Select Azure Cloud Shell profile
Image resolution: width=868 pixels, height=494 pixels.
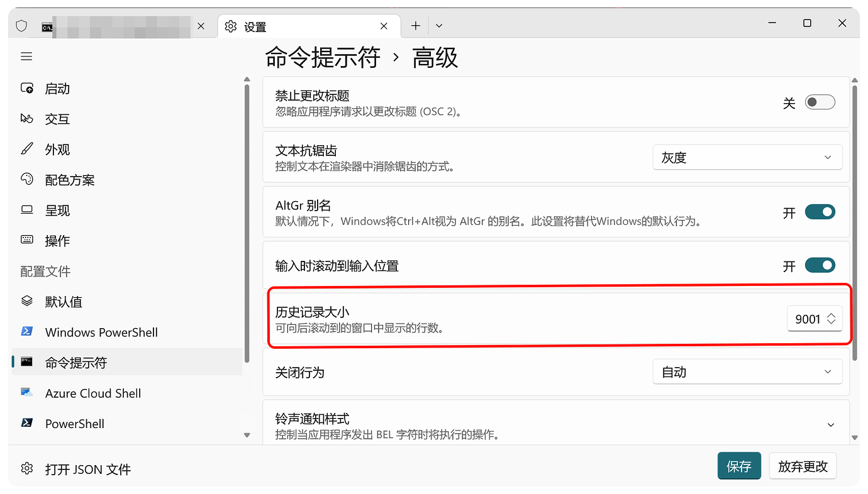pyautogui.click(x=127, y=393)
